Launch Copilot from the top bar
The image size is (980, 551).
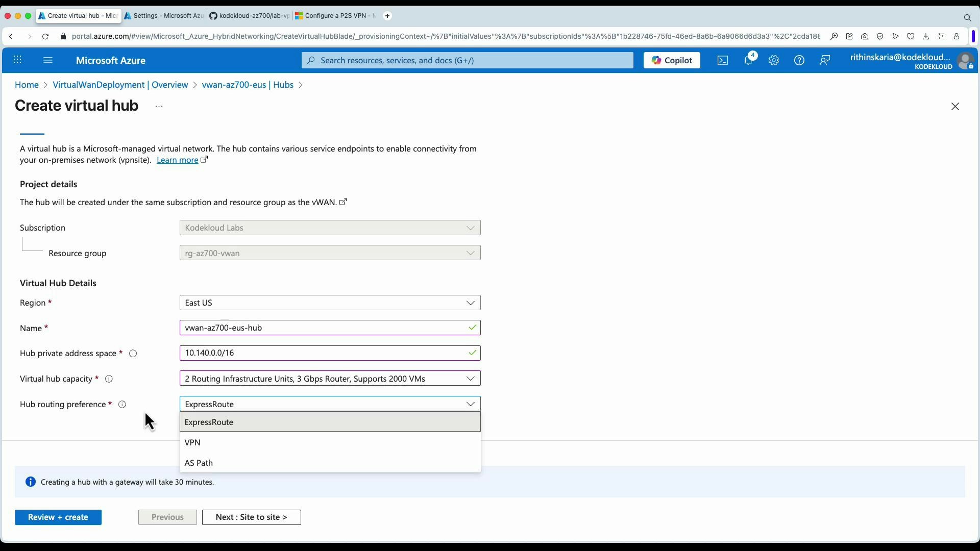671,60
